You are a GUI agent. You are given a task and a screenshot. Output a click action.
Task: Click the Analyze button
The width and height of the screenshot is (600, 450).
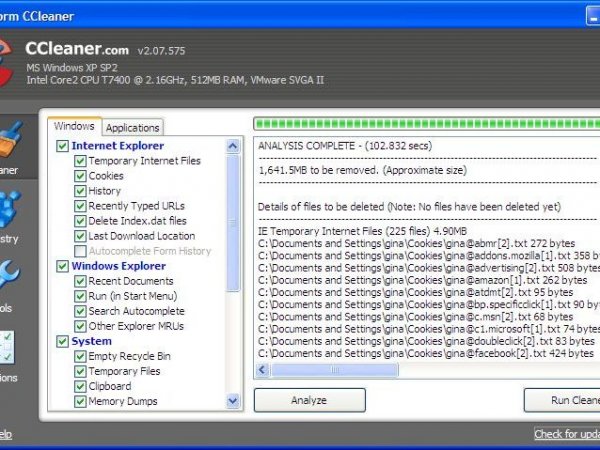(310, 400)
